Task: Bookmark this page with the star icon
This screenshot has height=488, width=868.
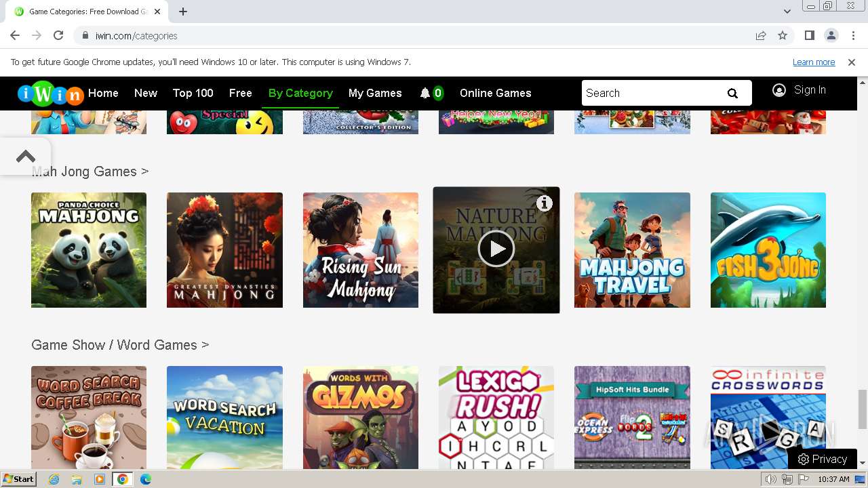Action: [x=783, y=35]
